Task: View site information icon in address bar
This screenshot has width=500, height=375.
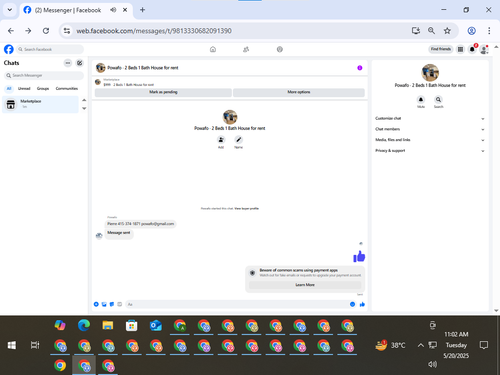Action: click(x=67, y=31)
